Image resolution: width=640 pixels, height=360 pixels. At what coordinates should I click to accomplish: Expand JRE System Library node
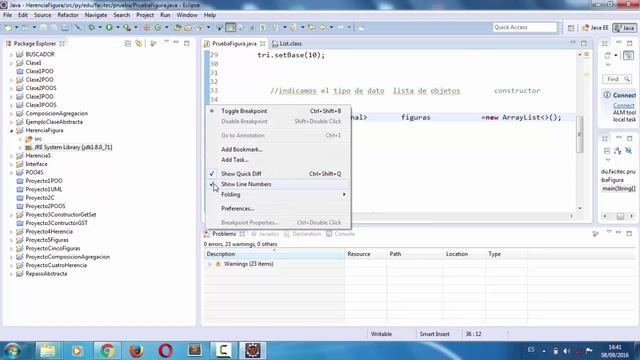pyautogui.click(x=20, y=147)
